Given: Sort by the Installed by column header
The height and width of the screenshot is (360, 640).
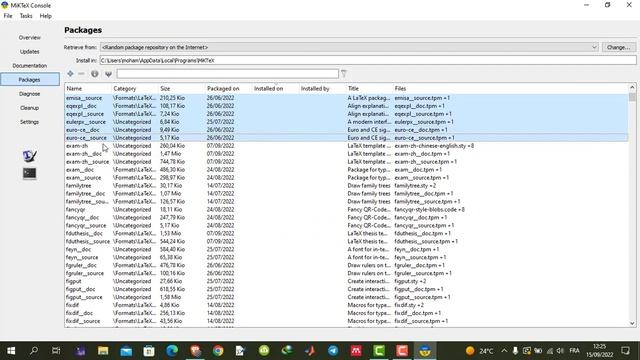Looking at the screenshot, I should (x=323, y=89).
